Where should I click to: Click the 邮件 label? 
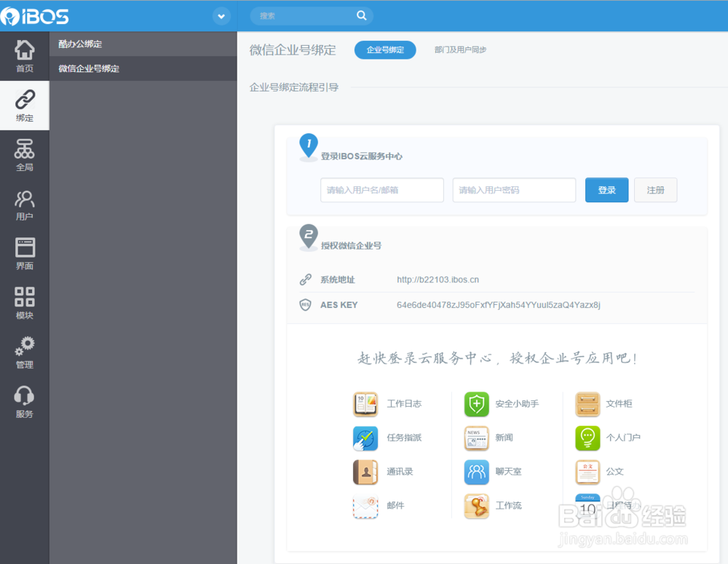(x=395, y=506)
